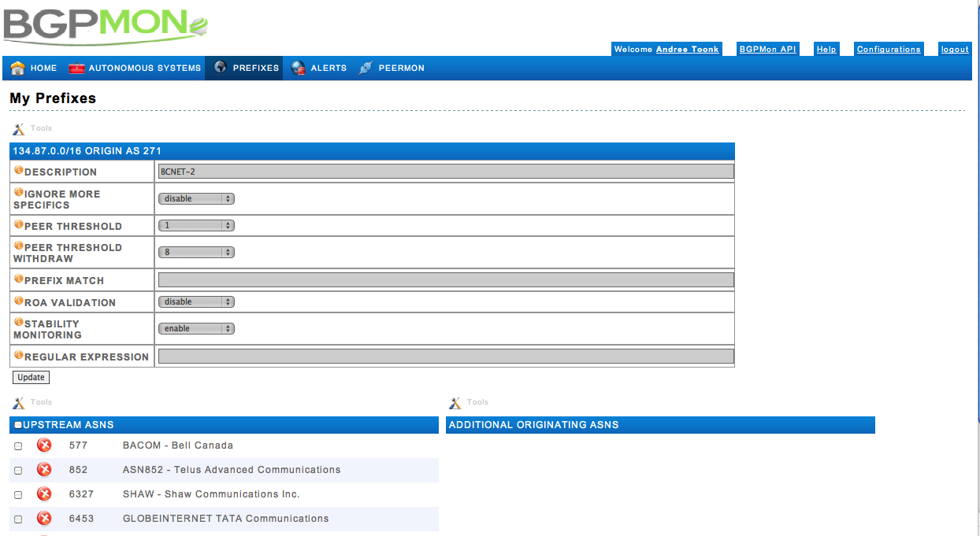
Task: Click the red delete icon for ASN 577
Action: tap(45, 445)
